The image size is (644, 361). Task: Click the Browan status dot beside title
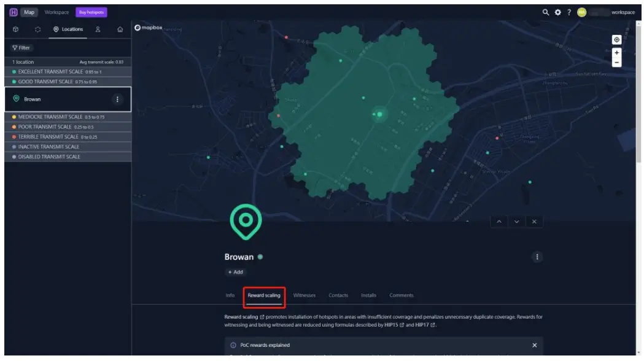(x=260, y=257)
